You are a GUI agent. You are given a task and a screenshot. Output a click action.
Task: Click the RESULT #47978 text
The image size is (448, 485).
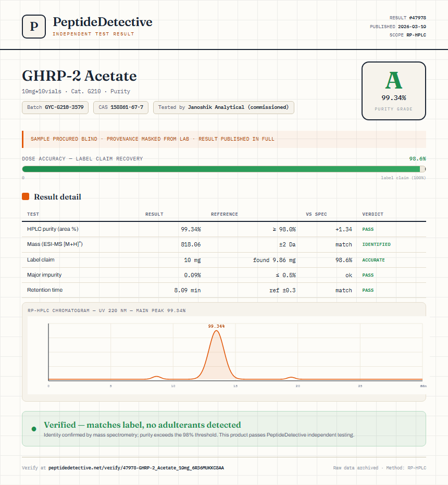point(407,18)
